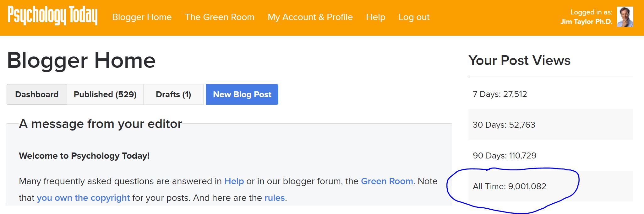Open the Help menu item in header
644x214 pixels.
point(375,17)
